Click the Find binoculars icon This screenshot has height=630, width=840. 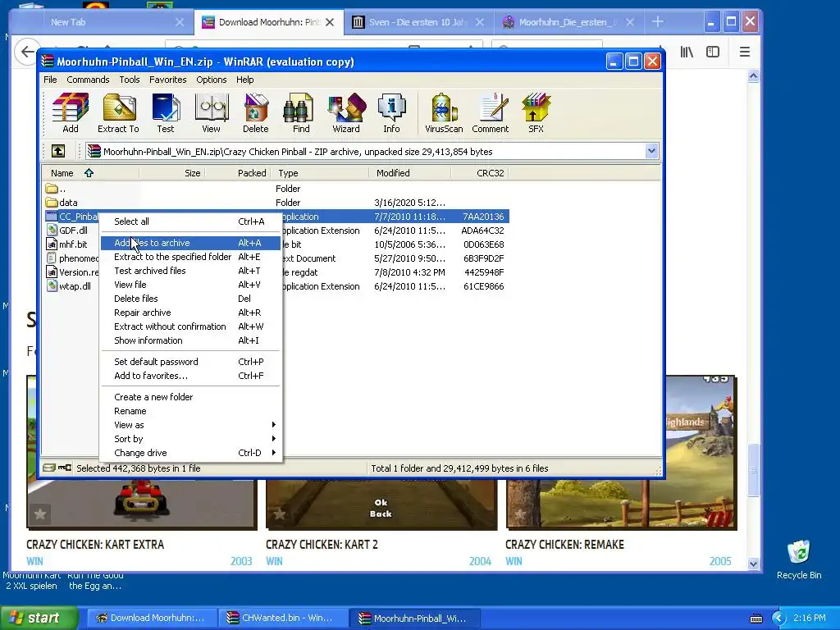pos(300,113)
